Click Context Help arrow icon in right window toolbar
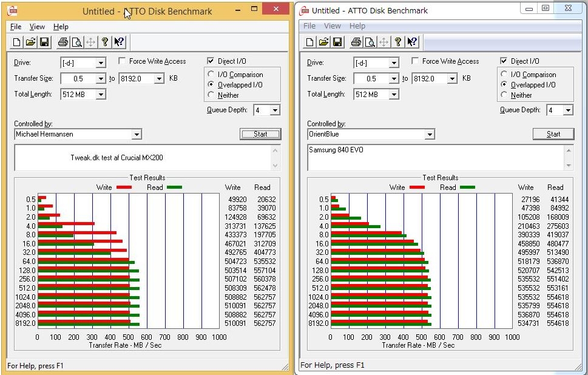Image resolution: width=588 pixels, height=375 pixels. click(x=412, y=42)
